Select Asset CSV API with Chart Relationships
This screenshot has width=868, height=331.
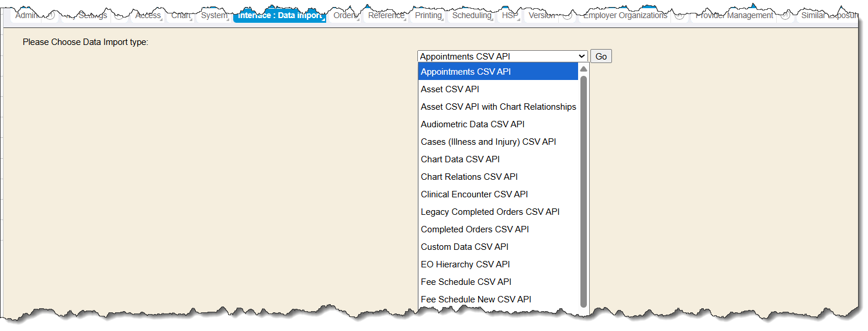coord(498,107)
